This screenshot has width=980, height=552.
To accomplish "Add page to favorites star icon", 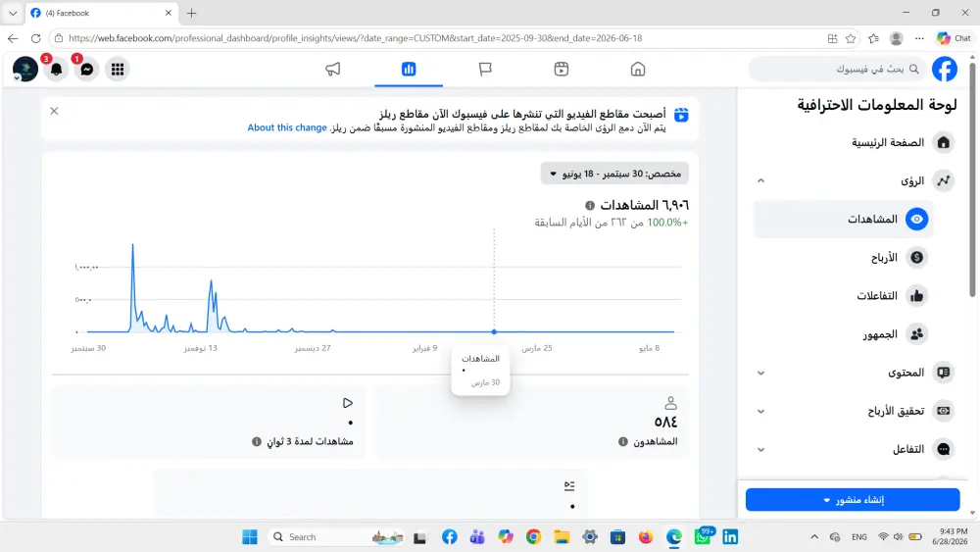I will [x=851, y=38].
